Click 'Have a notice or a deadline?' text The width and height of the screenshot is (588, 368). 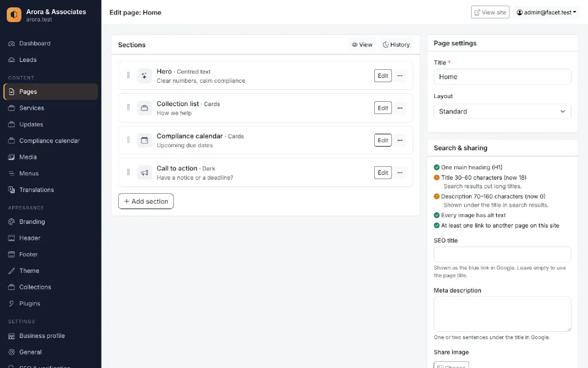pyautogui.click(x=195, y=178)
